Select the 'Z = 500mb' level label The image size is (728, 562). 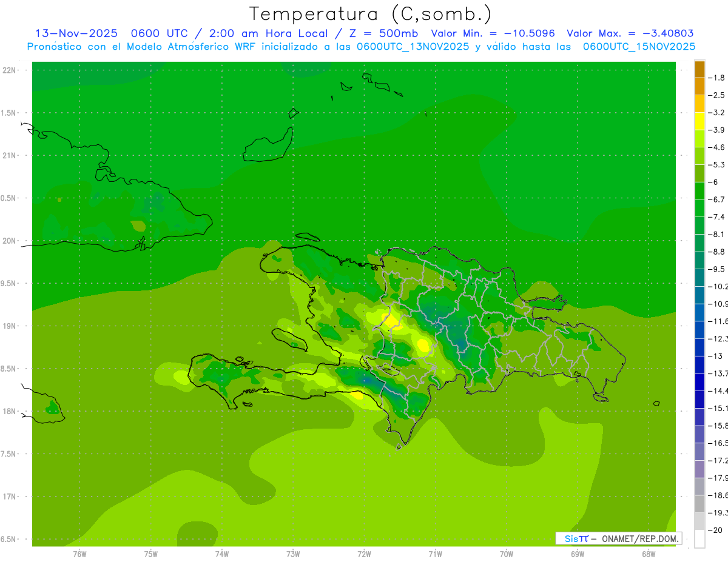pos(384,33)
